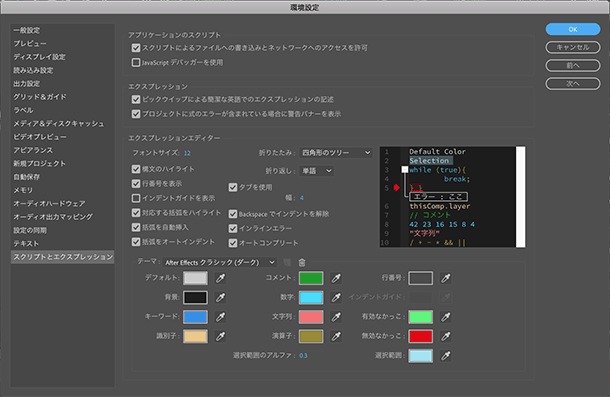Toggle 対応する括弧をハイライト checkbox
This screenshot has width=610, height=397.
(136, 213)
